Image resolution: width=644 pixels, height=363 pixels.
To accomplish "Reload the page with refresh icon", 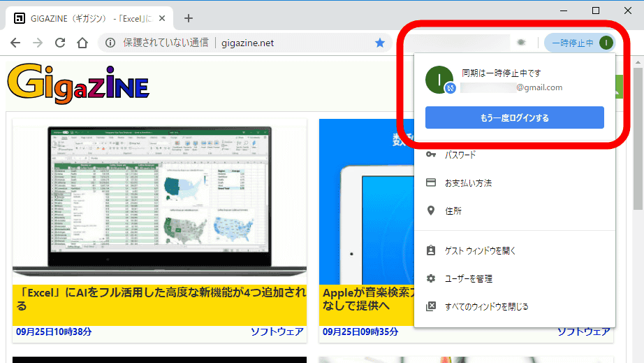I will coord(60,43).
